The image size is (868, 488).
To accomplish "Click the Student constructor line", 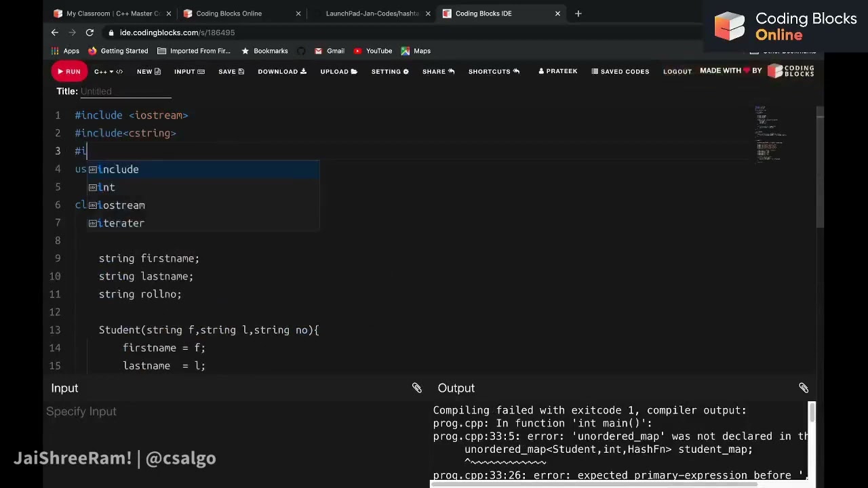I will click(x=209, y=330).
